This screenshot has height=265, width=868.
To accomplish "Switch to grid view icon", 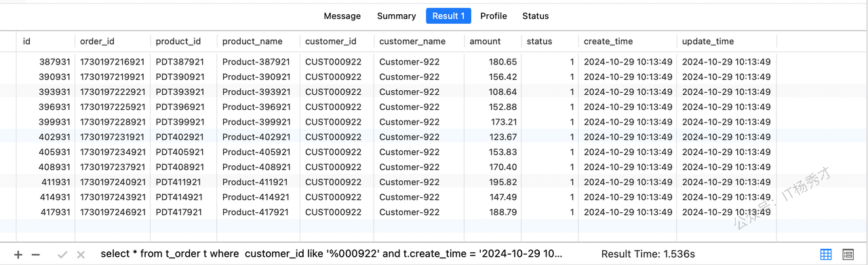I will click(826, 254).
